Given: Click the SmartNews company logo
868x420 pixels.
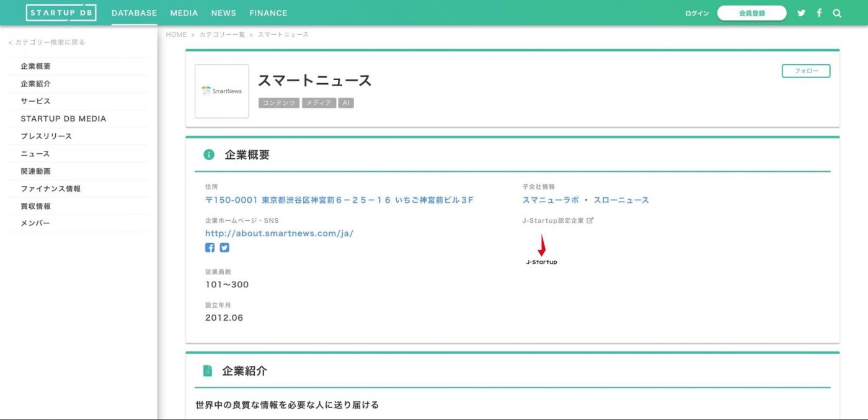Looking at the screenshot, I should (221, 91).
